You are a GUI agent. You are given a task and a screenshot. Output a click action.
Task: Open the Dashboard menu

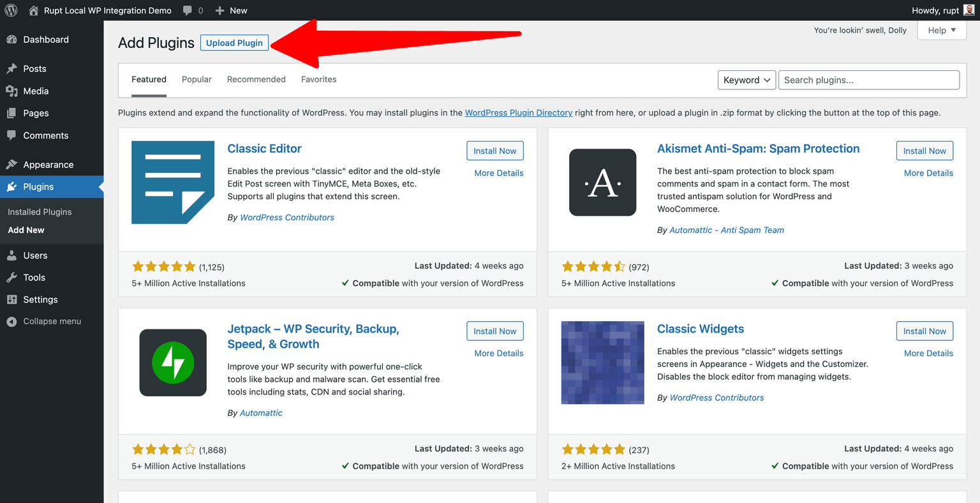(52, 40)
